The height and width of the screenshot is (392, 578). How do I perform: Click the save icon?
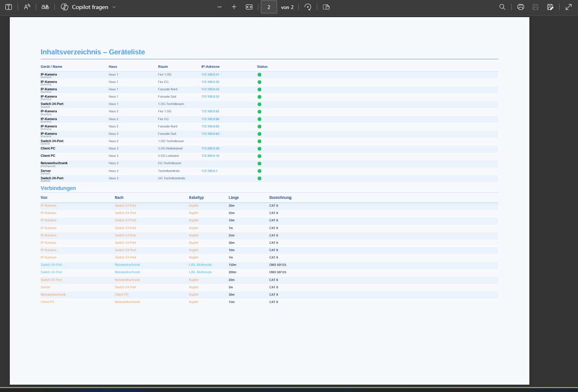(535, 7)
